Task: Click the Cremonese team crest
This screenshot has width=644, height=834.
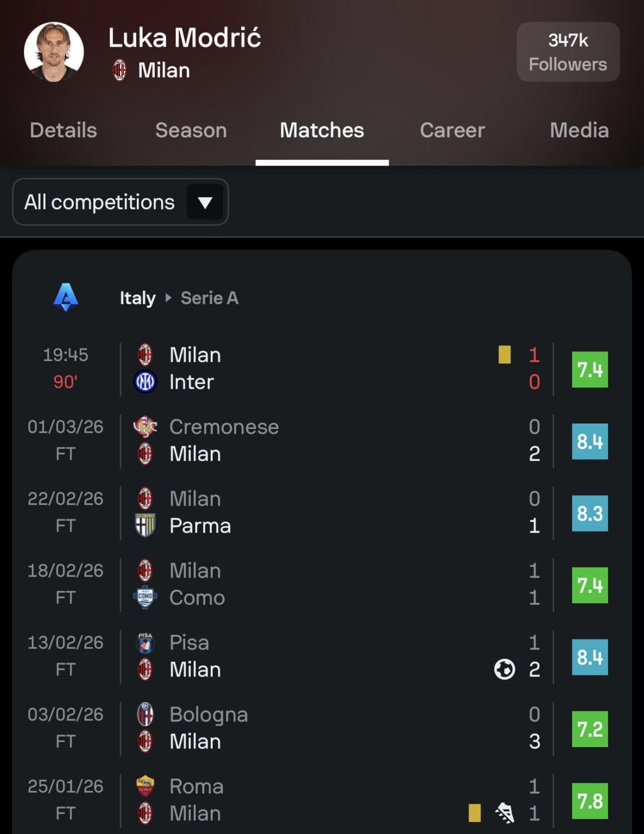Action: click(145, 427)
